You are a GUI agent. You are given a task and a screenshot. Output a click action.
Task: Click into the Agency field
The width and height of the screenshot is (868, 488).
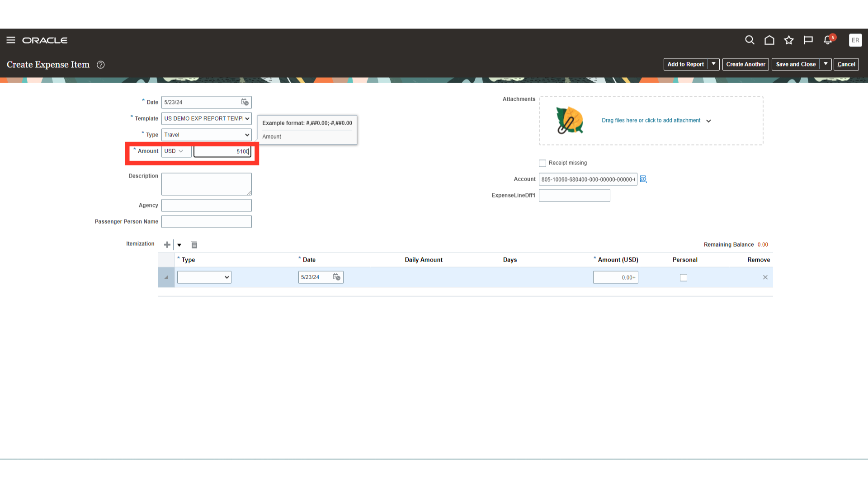tap(207, 205)
